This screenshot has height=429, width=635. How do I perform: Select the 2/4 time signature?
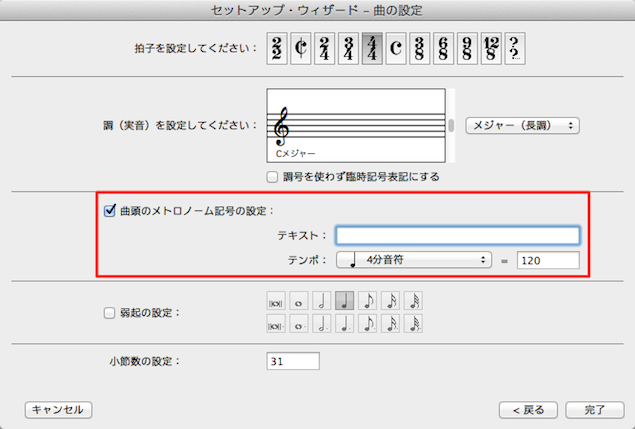coord(324,49)
